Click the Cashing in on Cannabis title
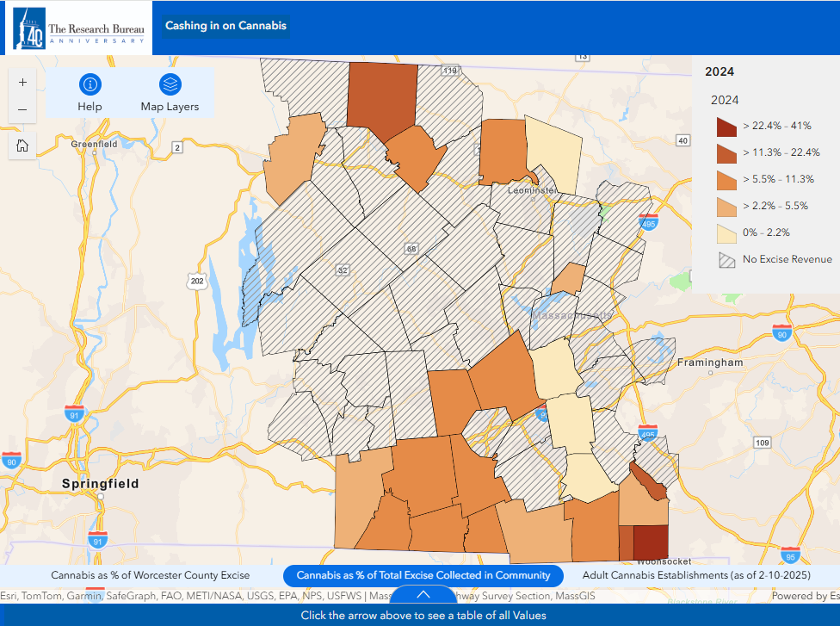This screenshot has height=626, width=840. click(x=225, y=26)
